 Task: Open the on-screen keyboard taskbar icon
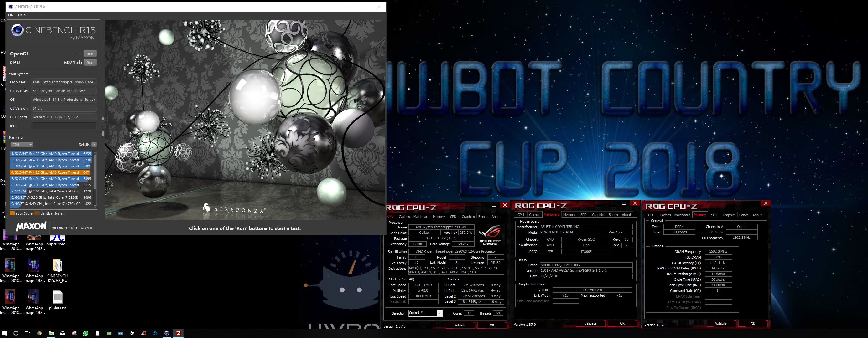pos(121,333)
